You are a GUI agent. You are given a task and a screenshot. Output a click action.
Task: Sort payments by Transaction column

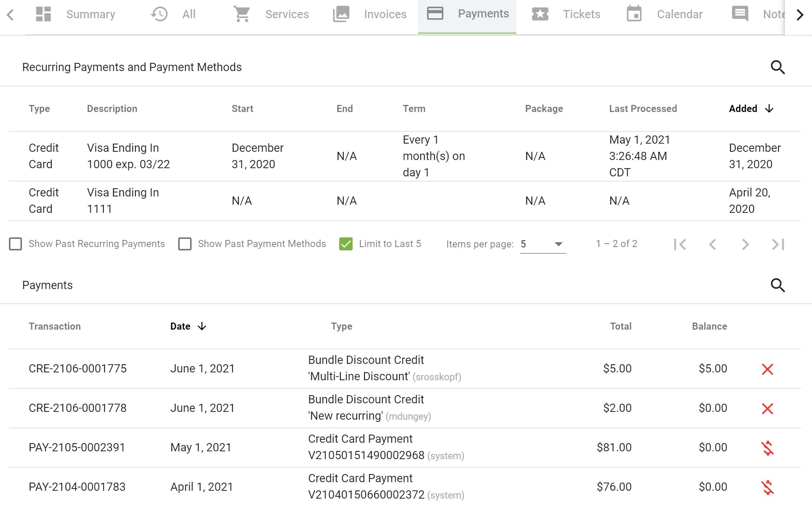click(55, 326)
